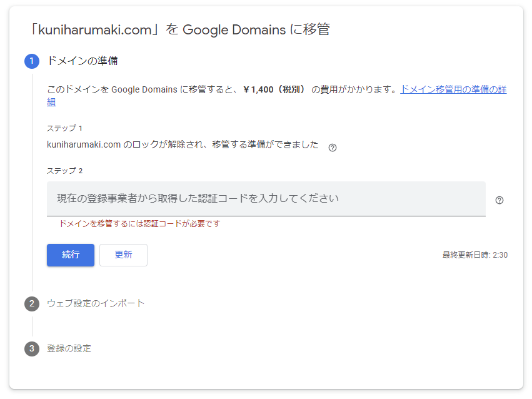This screenshot has width=532, height=399.
Task: Select the step 3 circle for 登録の設定
Action: point(32,348)
